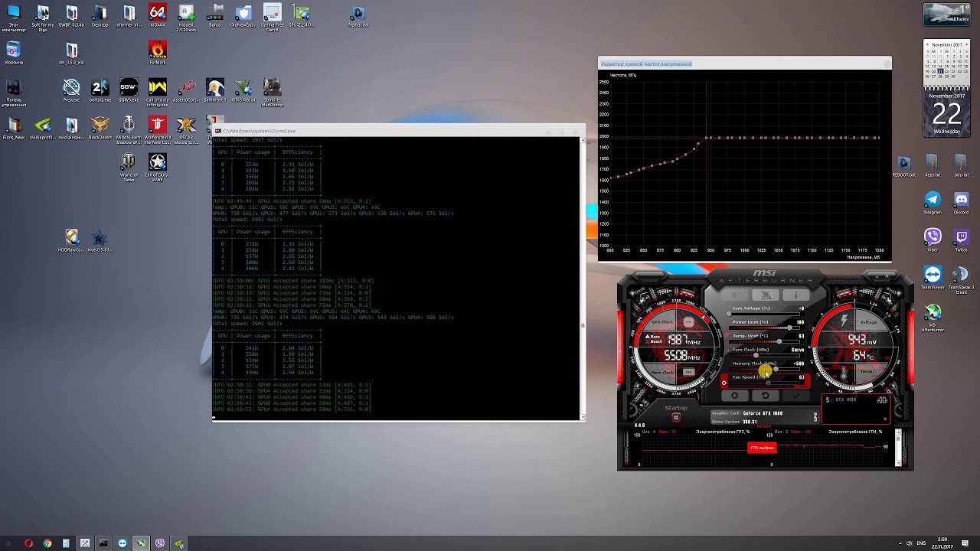
Task: Open iSpring Free Cam 8 shortcut
Action: [272, 17]
